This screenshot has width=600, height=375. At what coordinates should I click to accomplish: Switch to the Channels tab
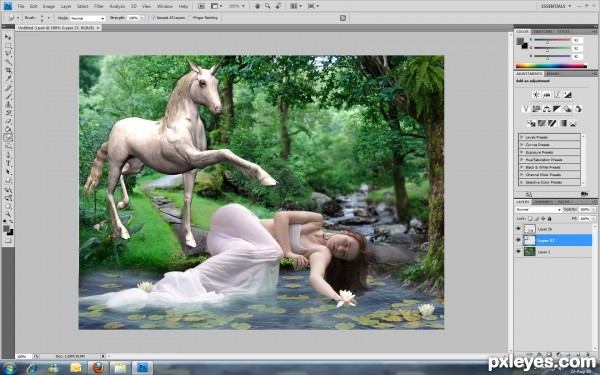543,202
